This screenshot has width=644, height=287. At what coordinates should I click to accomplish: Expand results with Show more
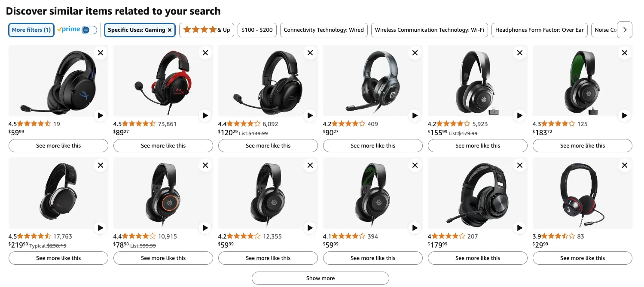coord(320,278)
